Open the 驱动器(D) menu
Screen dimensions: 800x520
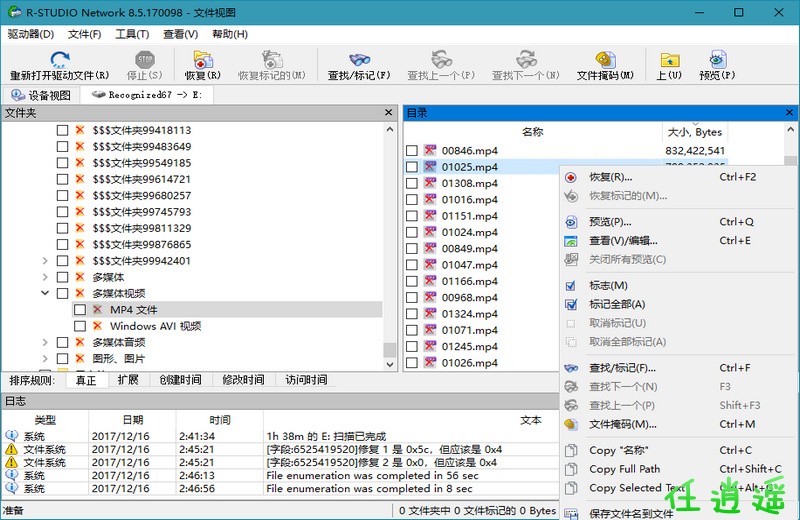coord(31,34)
